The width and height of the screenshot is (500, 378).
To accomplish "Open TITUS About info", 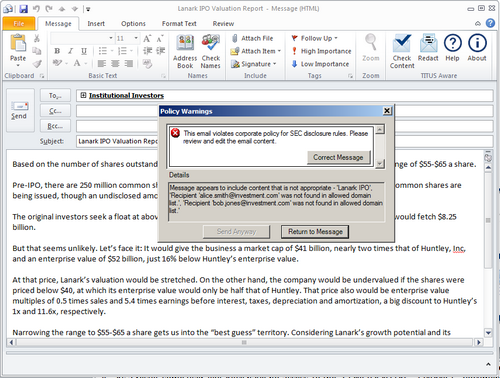I will click(477, 48).
